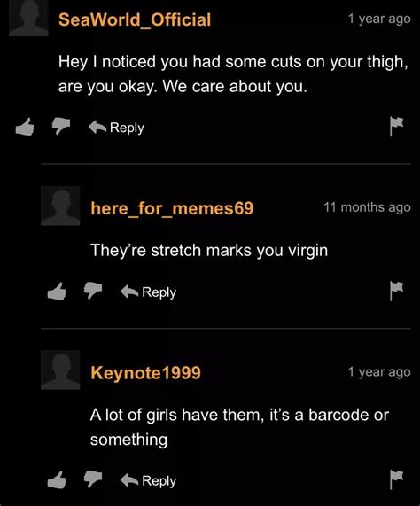Like the SeaWorld_Official comment with thumbs up
420x506 pixels.
[25, 126]
